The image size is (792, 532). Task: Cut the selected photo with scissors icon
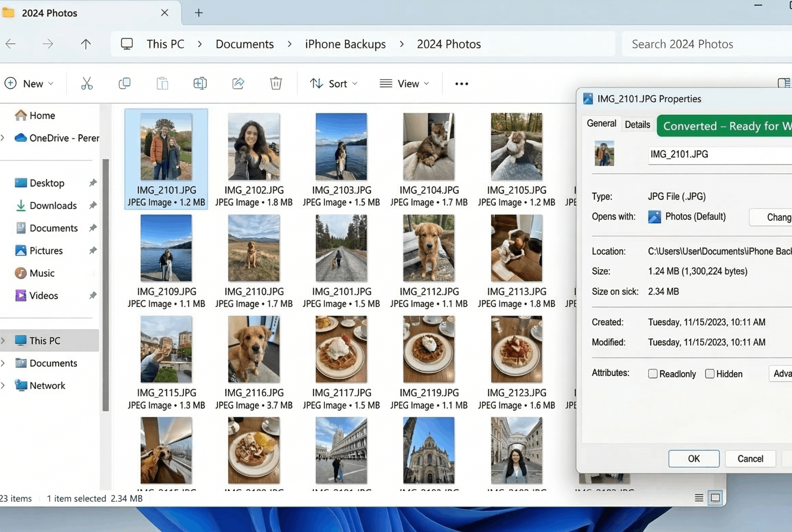87,83
